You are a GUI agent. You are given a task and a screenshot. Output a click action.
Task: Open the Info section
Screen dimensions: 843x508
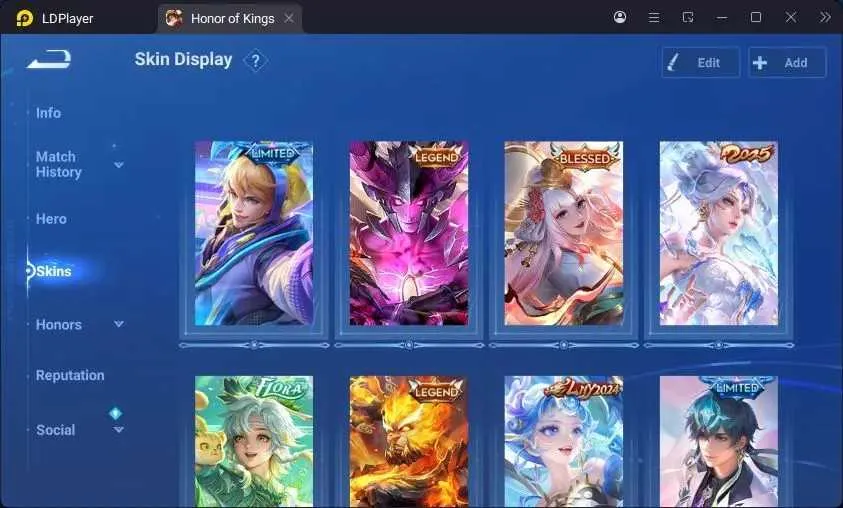pyautogui.click(x=48, y=113)
